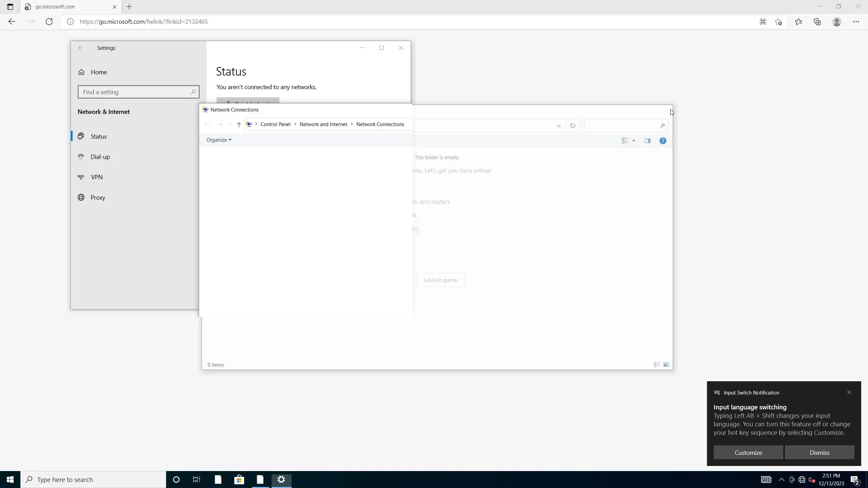Select Proxy in Settings sidebar
The height and width of the screenshot is (488, 868).
pos(98,198)
